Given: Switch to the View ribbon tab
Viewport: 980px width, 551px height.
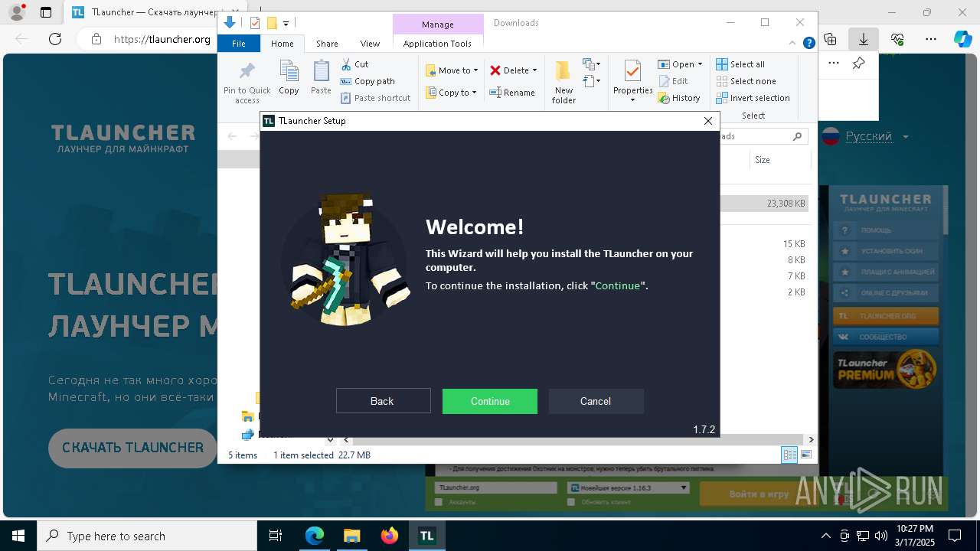Looking at the screenshot, I should pos(370,44).
